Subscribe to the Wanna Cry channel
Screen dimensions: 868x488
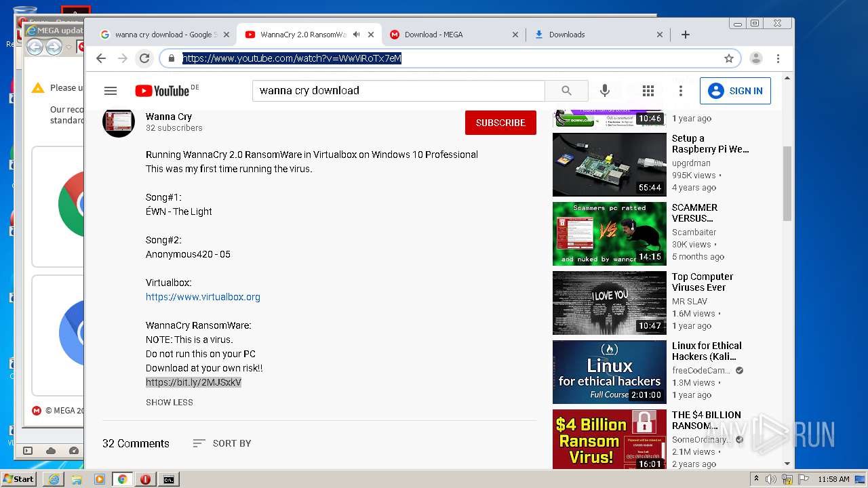(500, 123)
